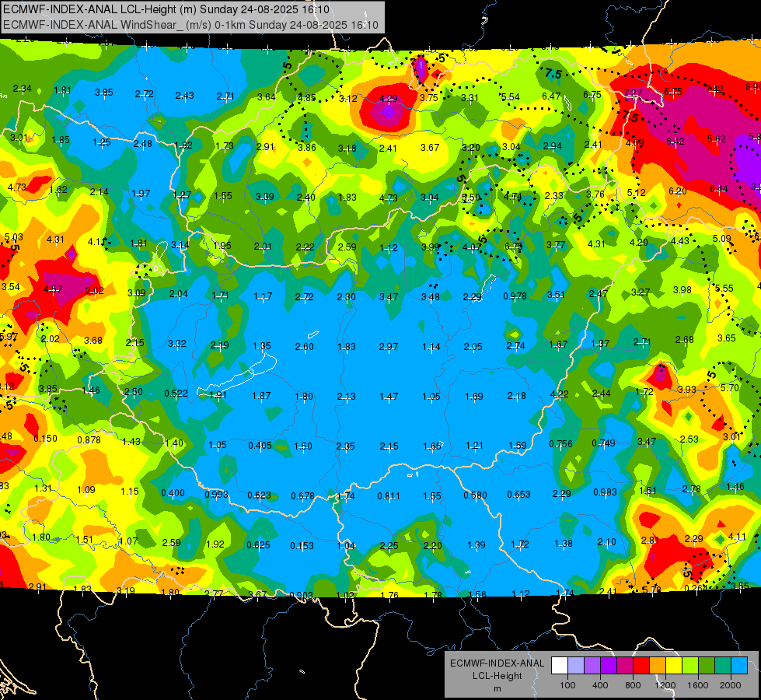This screenshot has width=761, height=700.
Task: Click the legend tick label 1200
Action: (665, 685)
